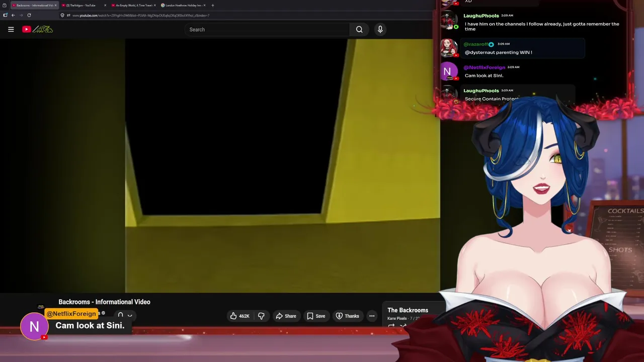
Task: Go to the YouTube home logo
Action: click(38, 29)
